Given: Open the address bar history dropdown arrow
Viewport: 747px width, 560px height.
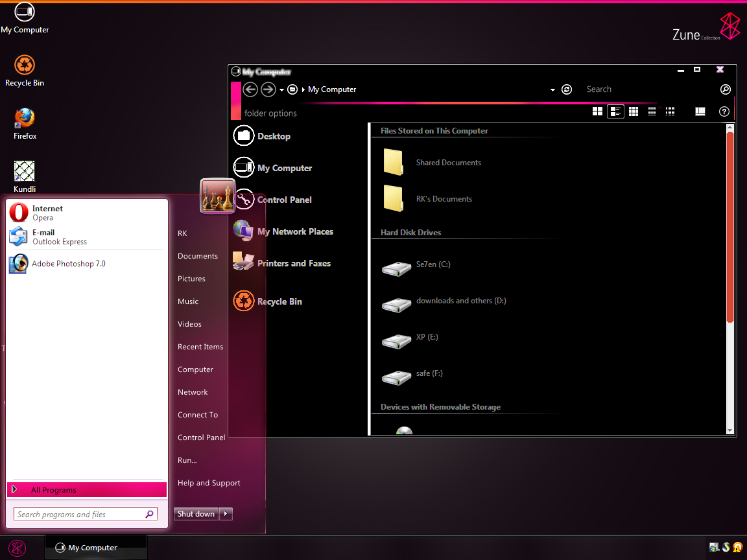Looking at the screenshot, I should [552, 89].
